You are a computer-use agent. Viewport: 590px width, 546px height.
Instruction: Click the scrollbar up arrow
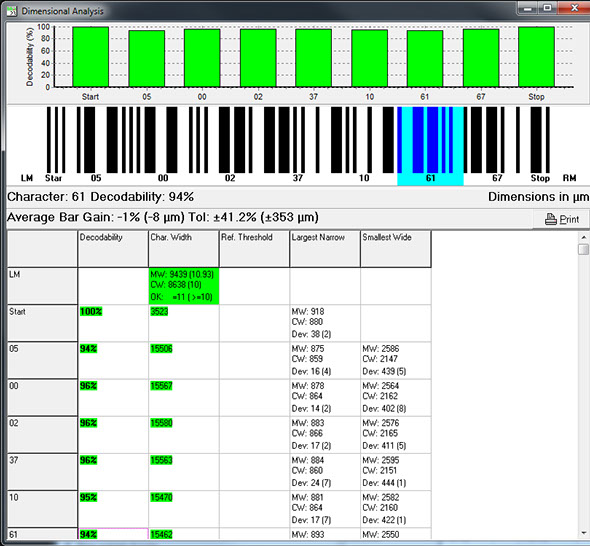click(x=584, y=237)
